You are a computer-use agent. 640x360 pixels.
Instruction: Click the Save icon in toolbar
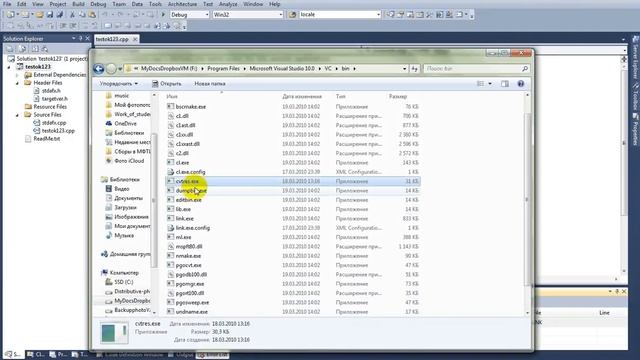pos(50,15)
